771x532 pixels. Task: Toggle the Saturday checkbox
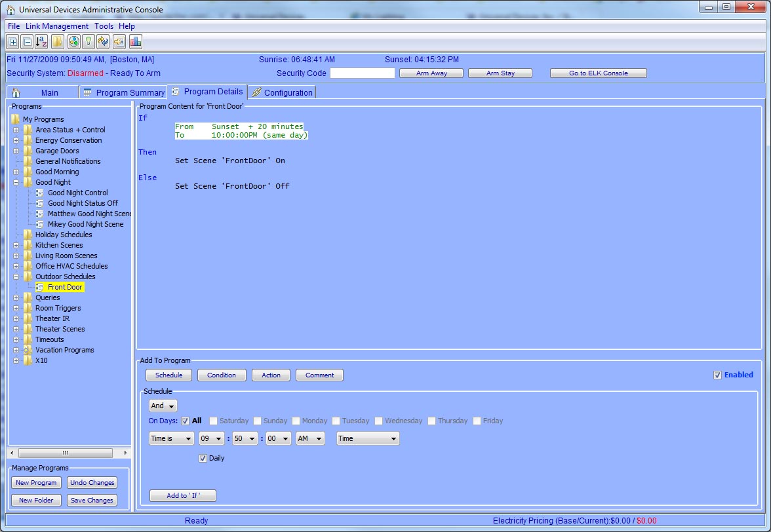click(x=214, y=421)
